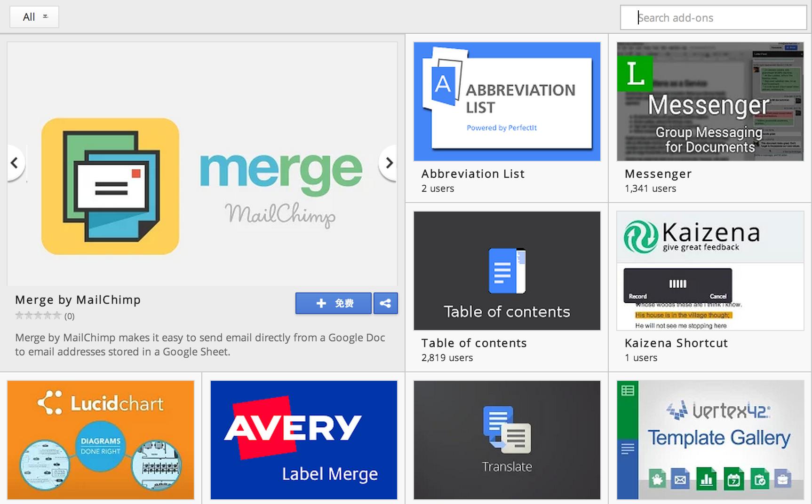The width and height of the screenshot is (812, 504).
Task: Open the Messenger add-on thumbnail
Action: (710, 102)
